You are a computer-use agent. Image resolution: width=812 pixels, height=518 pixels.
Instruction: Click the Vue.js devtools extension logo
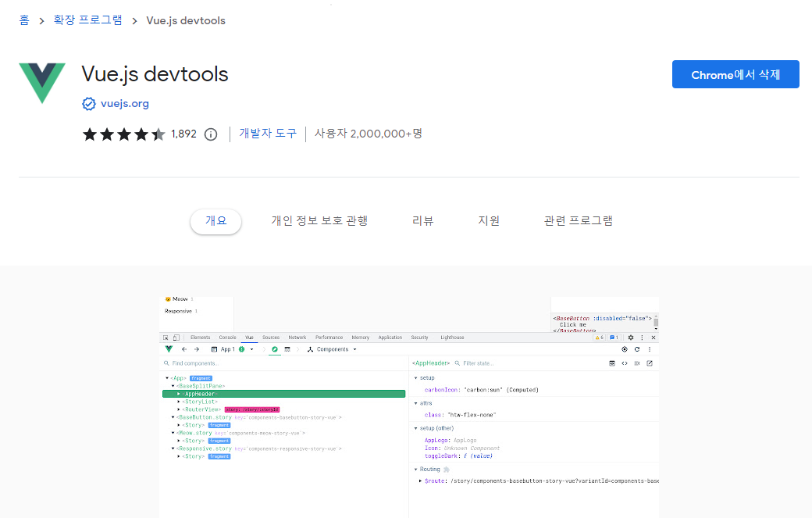pyautogui.click(x=42, y=83)
